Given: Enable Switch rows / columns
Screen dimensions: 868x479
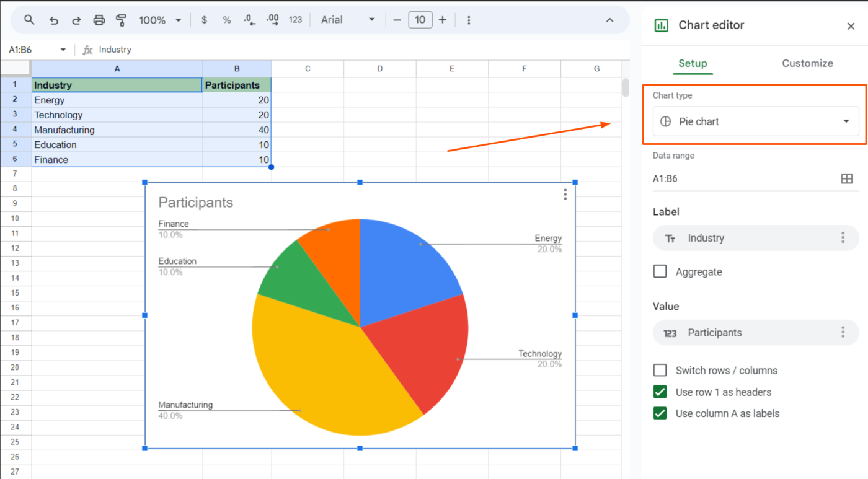Looking at the screenshot, I should [x=660, y=370].
